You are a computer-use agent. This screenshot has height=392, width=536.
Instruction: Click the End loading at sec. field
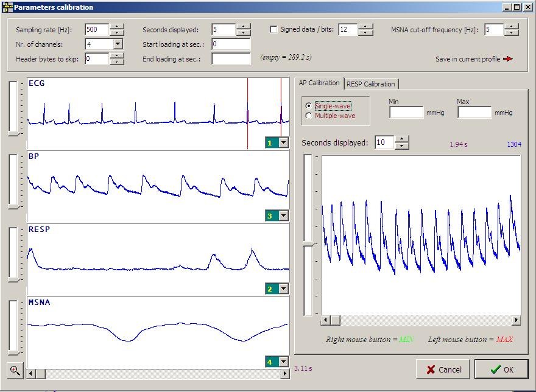231,58
